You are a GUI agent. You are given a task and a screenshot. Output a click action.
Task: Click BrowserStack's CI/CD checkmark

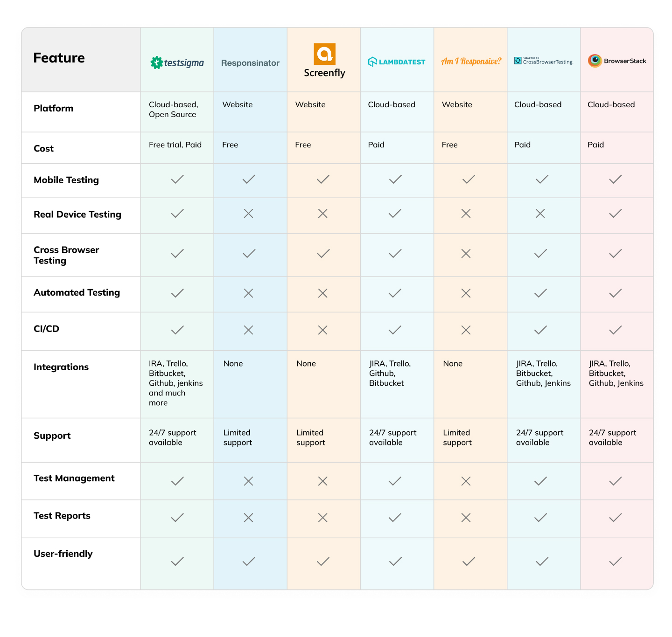pyautogui.click(x=616, y=330)
